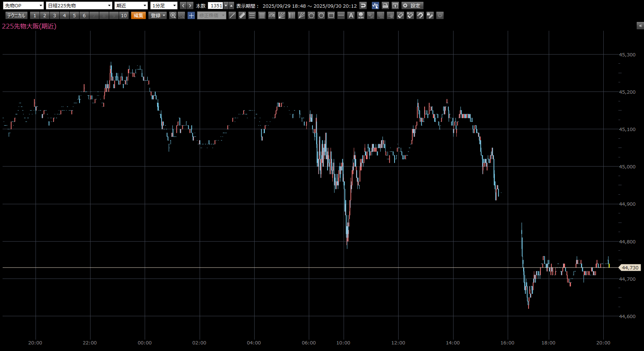Click the print chart icon

point(385,5)
